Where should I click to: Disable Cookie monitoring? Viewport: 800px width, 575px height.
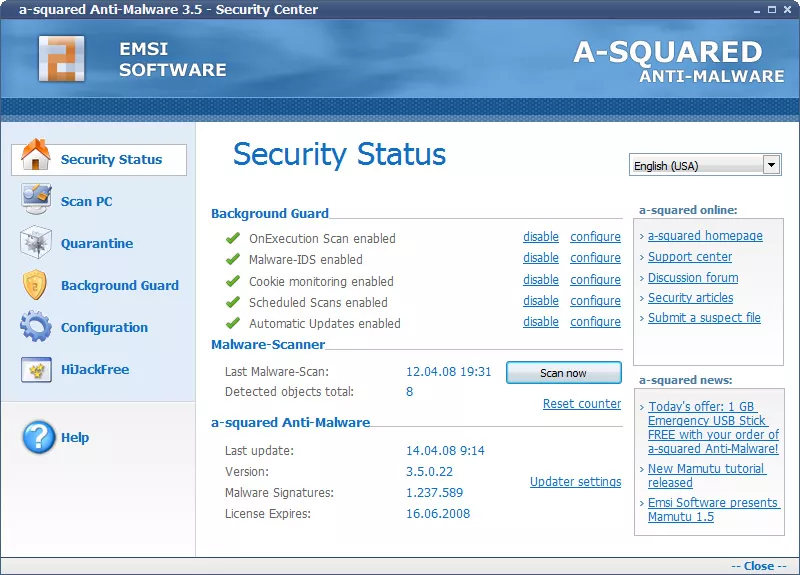541,280
